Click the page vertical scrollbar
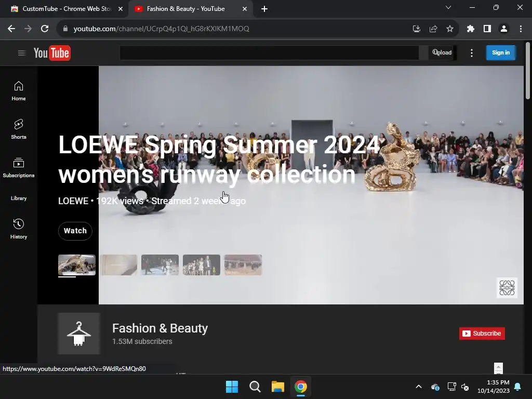 click(528, 71)
